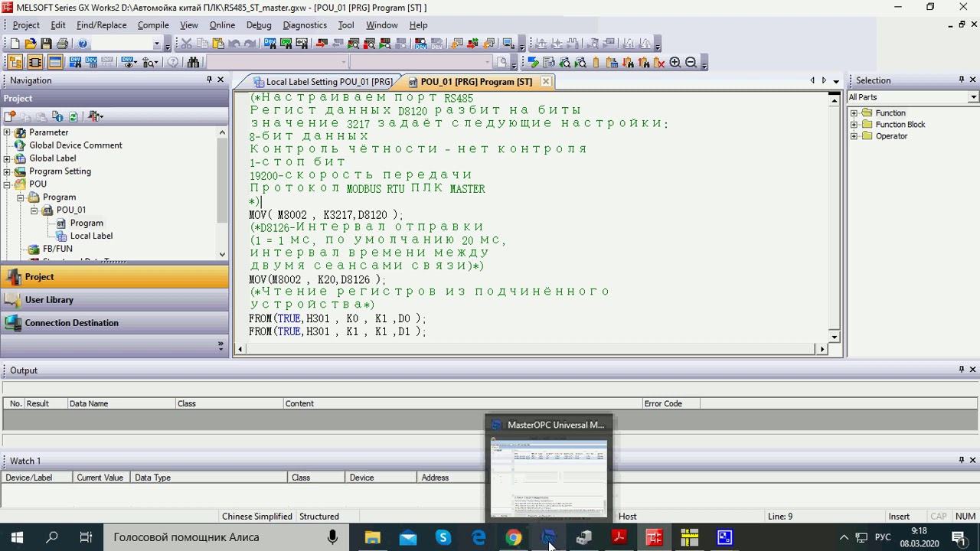The image size is (980, 551).
Task: Select FB/FUN in project tree
Action: (57, 249)
